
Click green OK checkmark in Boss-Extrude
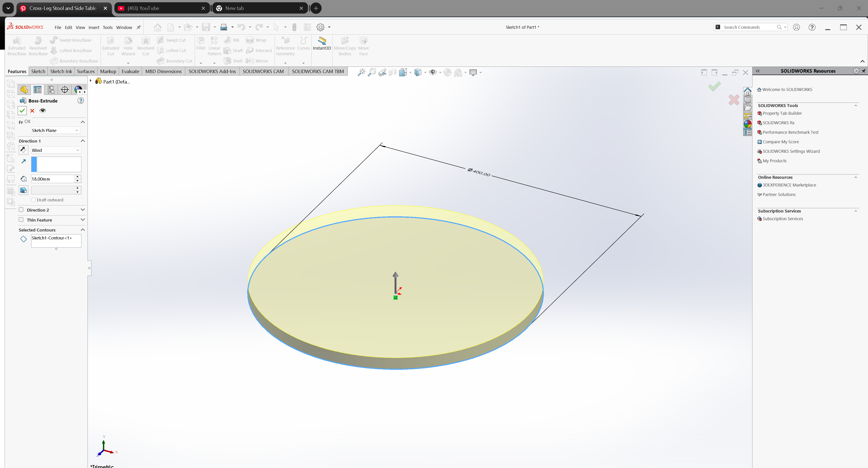tap(22, 111)
